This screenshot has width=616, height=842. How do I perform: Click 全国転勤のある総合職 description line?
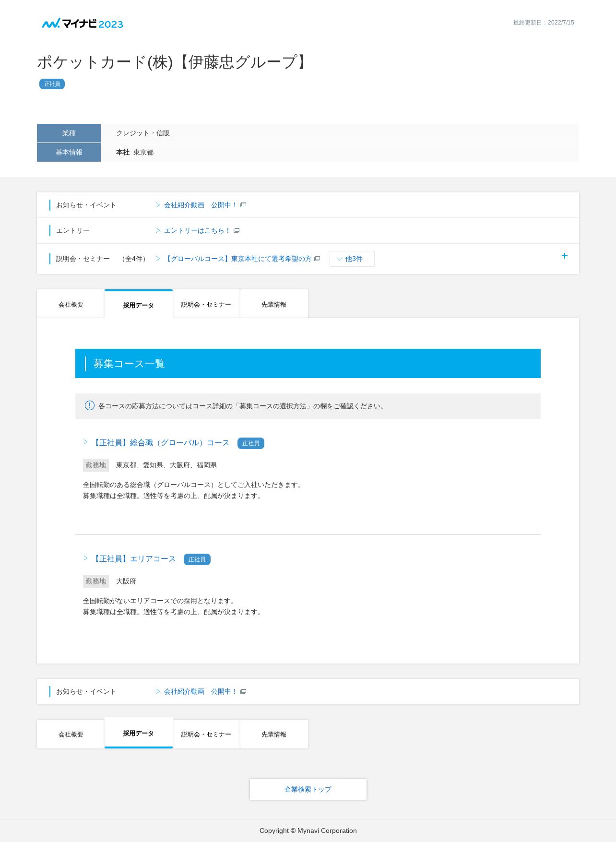(x=194, y=485)
